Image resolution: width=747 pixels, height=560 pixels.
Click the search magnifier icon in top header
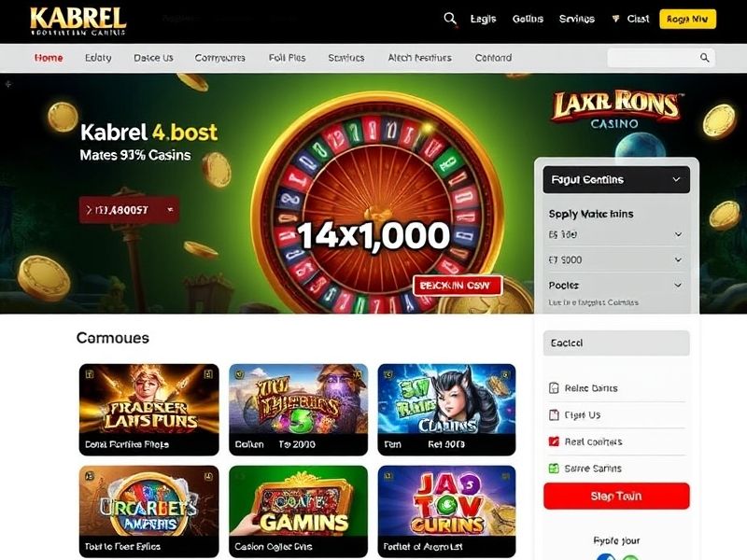pos(450,19)
